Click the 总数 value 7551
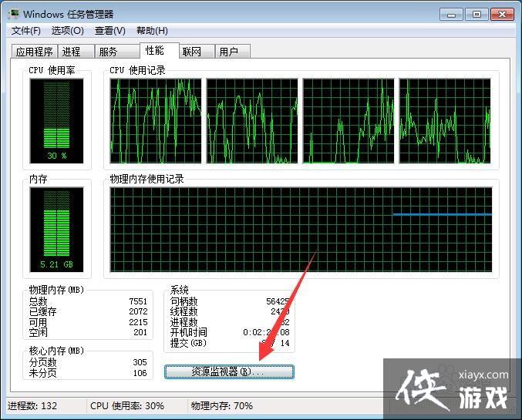The image size is (522, 420). pos(138,301)
